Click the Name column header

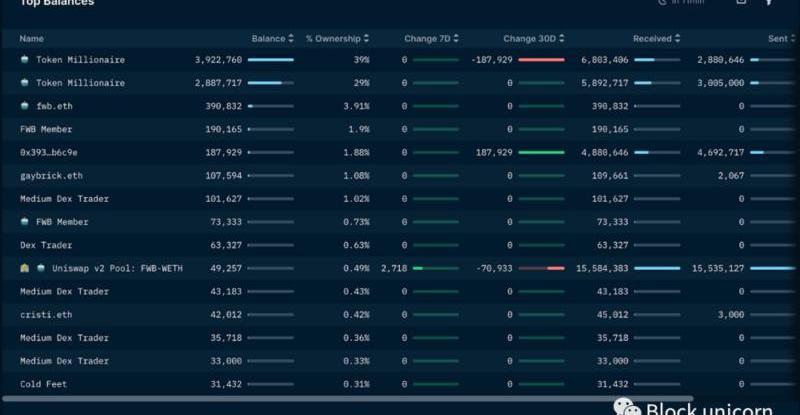(x=32, y=39)
